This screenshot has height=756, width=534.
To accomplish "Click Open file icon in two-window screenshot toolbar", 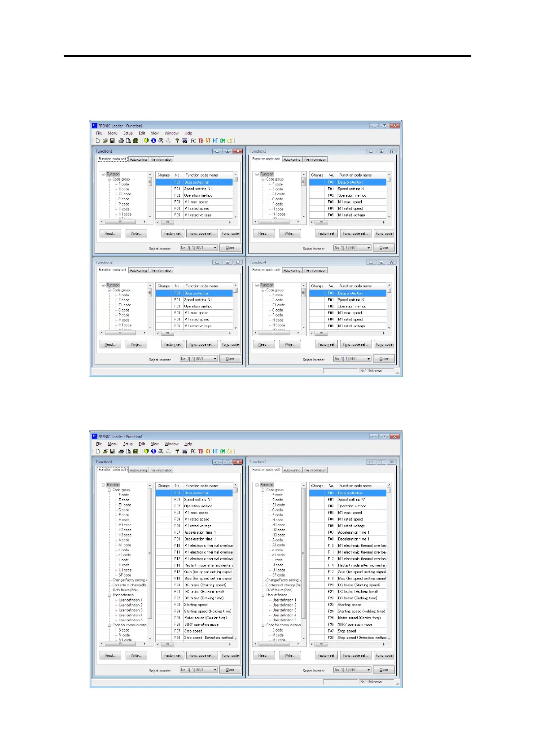I will tap(105, 451).
